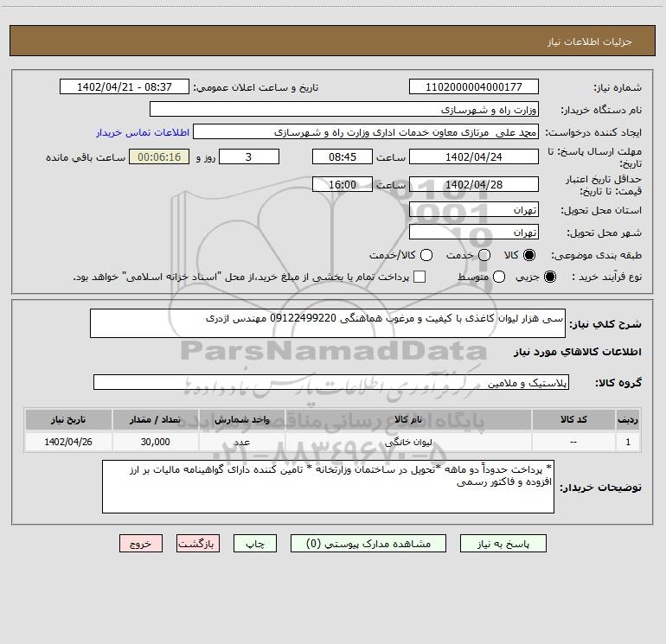Click the چاپ print button
The height and width of the screenshot is (644, 666).
click(x=255, y=544)
